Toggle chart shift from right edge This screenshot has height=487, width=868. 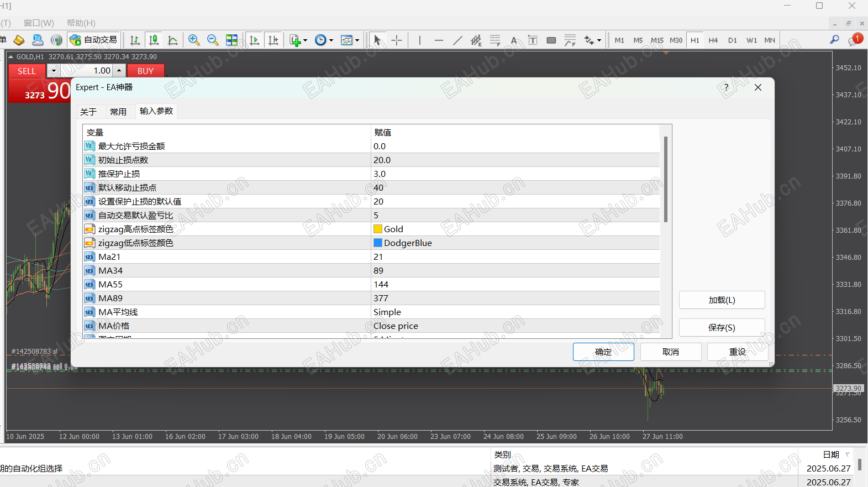click(x=273, y=40)
